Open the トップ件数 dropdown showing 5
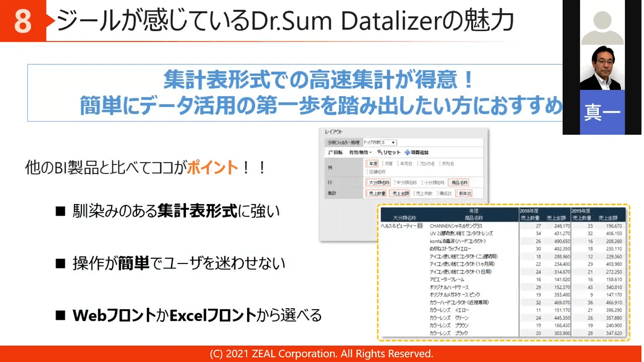644x362 pixels. pyautogui.click(x=388, y=143)
